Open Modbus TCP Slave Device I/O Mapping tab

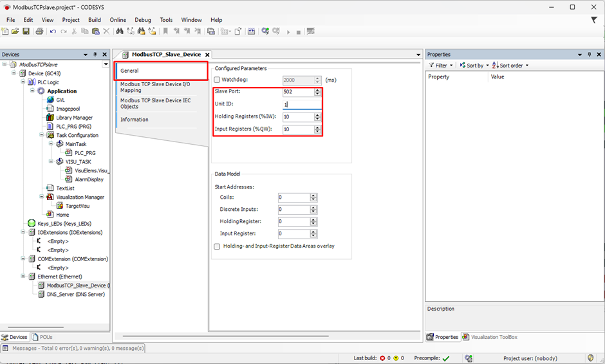pos(156,87)
